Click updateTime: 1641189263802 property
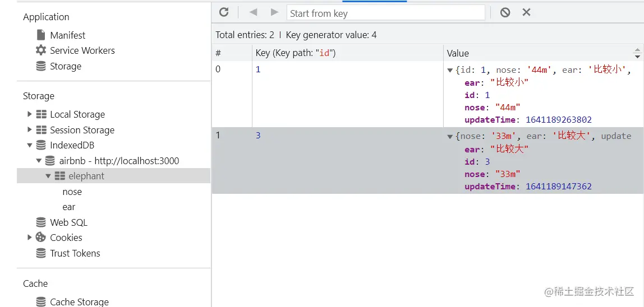This screenshot has height=307, width=644. coord(528,120)
